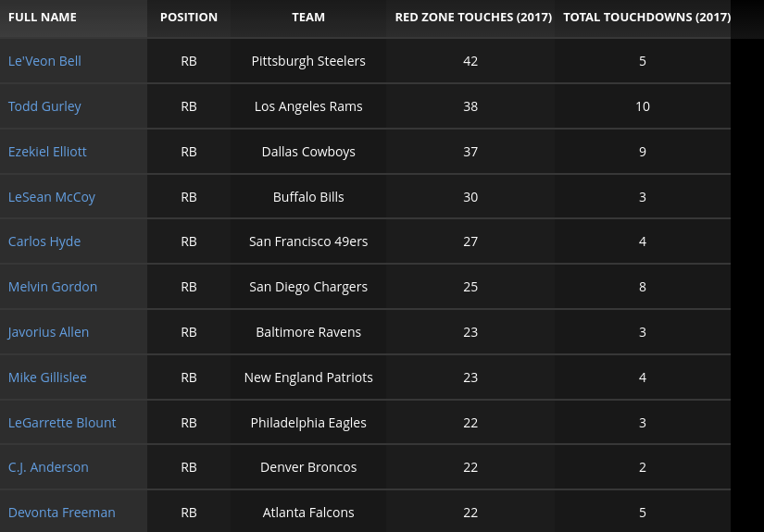Click Todd Gurley's 10 touchdowns cell
The height and width of the screenshot is (532, 764).
point(643,106)
